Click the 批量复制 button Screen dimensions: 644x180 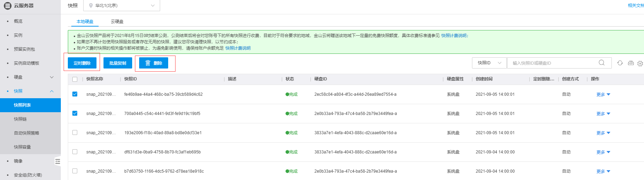point(118,63)
